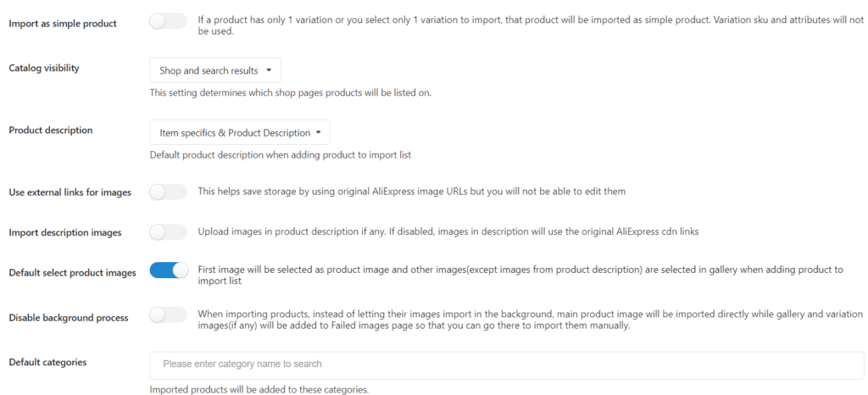
Task: Click the AliExpress image URLs storage description
Action: pos(411,192)
